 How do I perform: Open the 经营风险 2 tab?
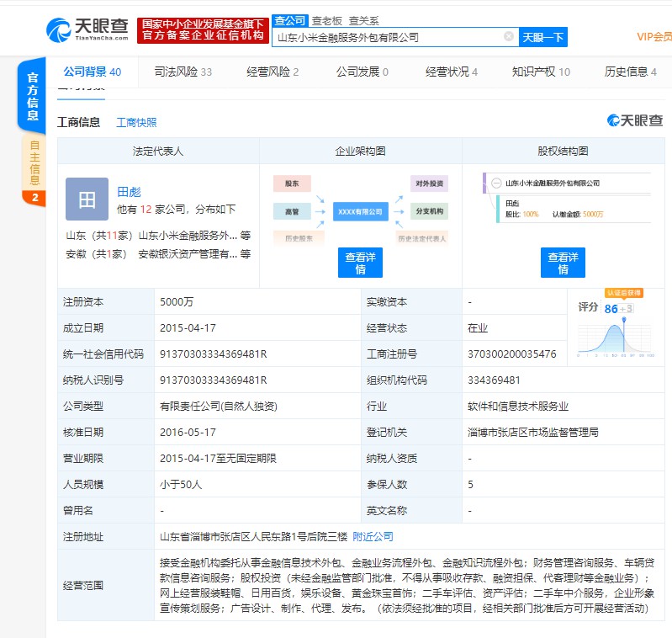coord(273,72)
